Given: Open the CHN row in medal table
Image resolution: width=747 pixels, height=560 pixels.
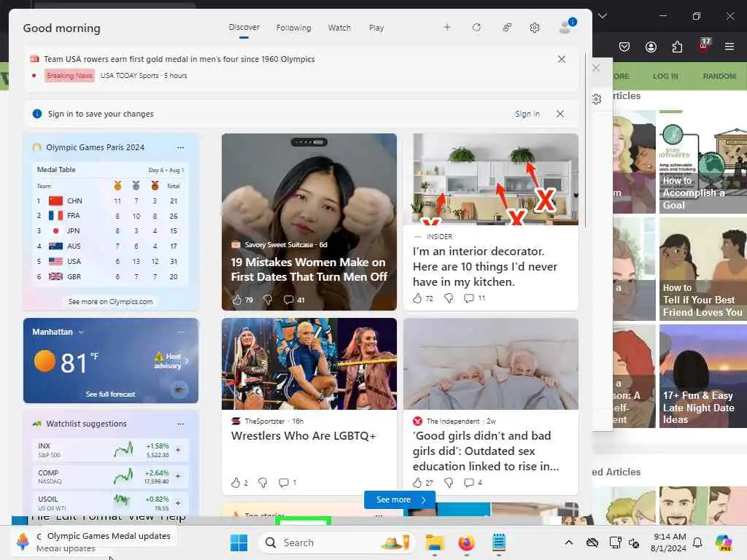Looking at the screenshot, I should (x=111, y=201).
